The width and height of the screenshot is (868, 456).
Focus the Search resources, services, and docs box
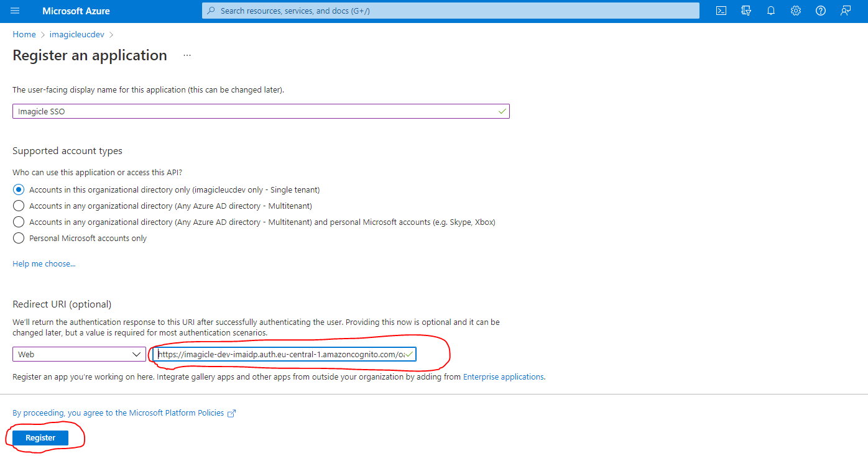[x=450, y=11]
